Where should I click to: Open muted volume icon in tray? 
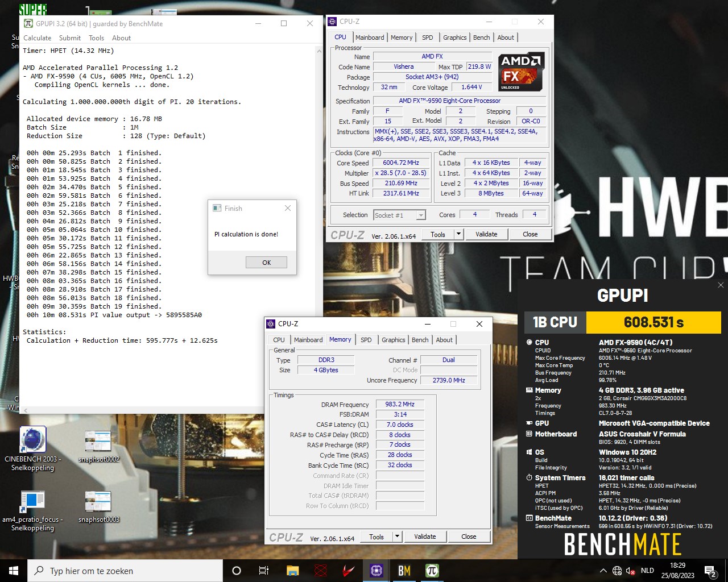[x=630, y=571]
